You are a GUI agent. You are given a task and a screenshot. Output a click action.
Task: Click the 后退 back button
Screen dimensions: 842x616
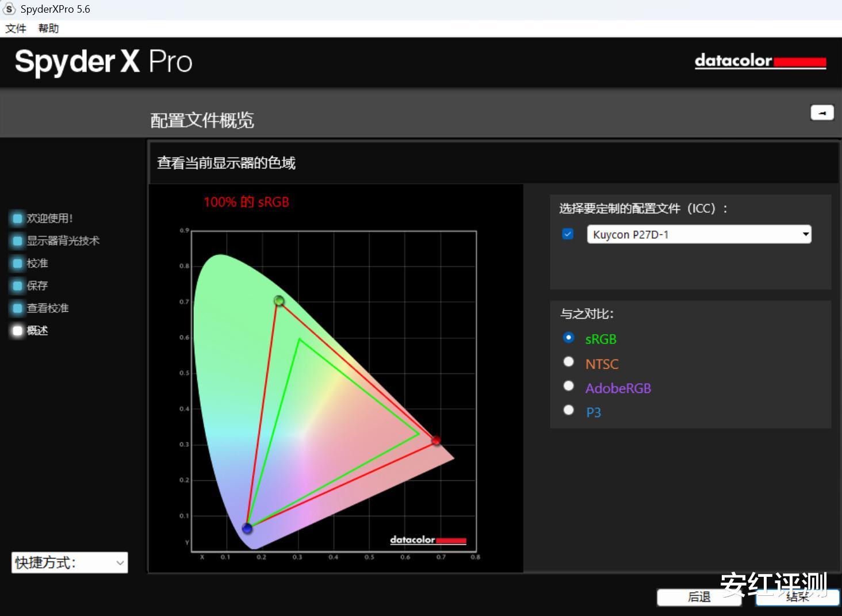(699, 597)
